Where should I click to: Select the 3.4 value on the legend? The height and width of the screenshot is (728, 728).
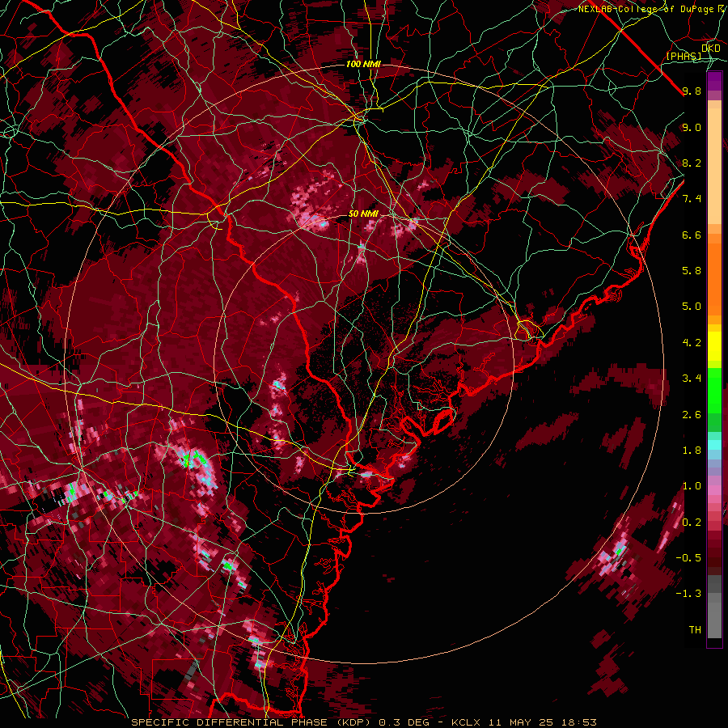[692, 379]
